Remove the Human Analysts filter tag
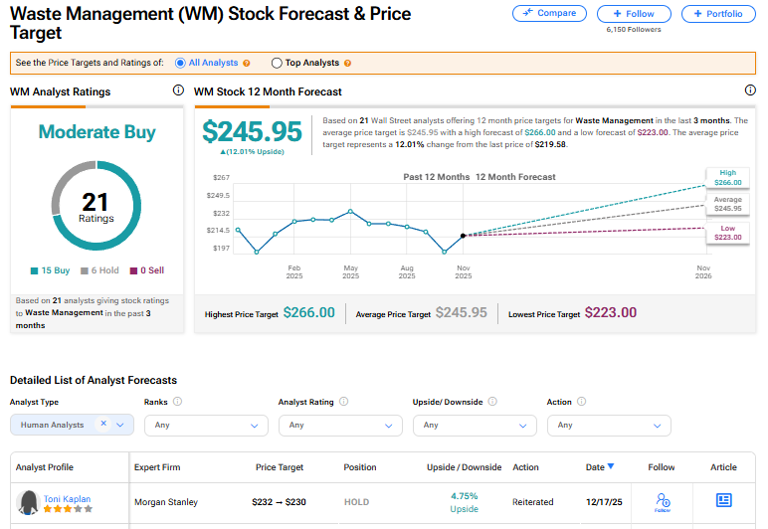Image resolution: width=768 pixels, height=529 pixels. click(x=103, y=424)
